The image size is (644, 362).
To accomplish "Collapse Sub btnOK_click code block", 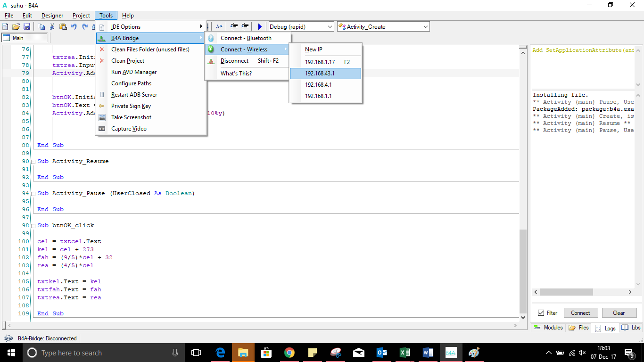I will click(x=33, y=225).
